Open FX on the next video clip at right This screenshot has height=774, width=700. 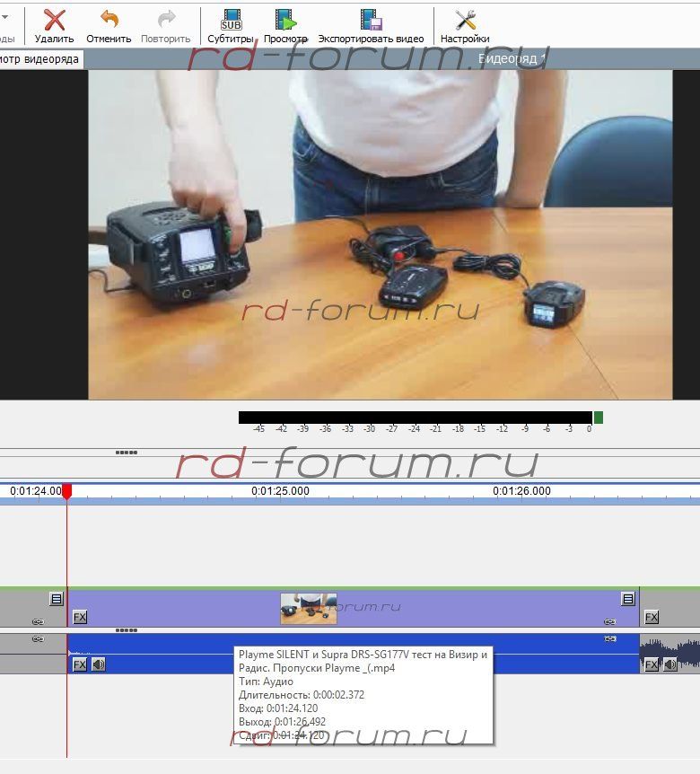652,617
